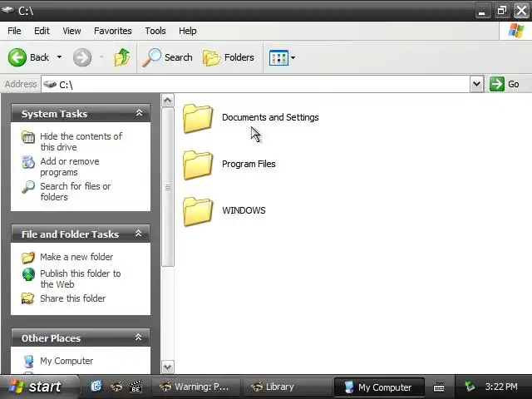Click the Windows flag logo in the corner
Image resolution: width=532 pixels, height=399 pixels.
pos(516,31)
